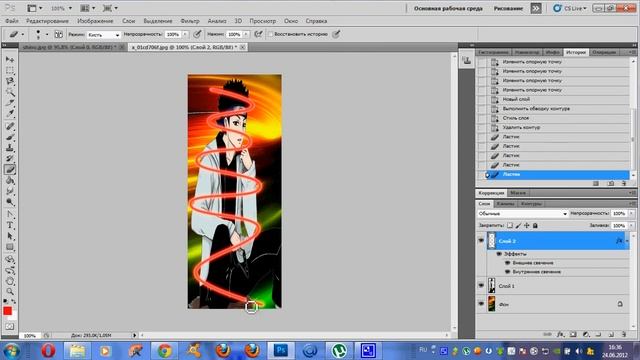Image resolution: width=640 pixels, height=360 pixels.
Task: Hide the Слой 1 layer
Action: 481,286
